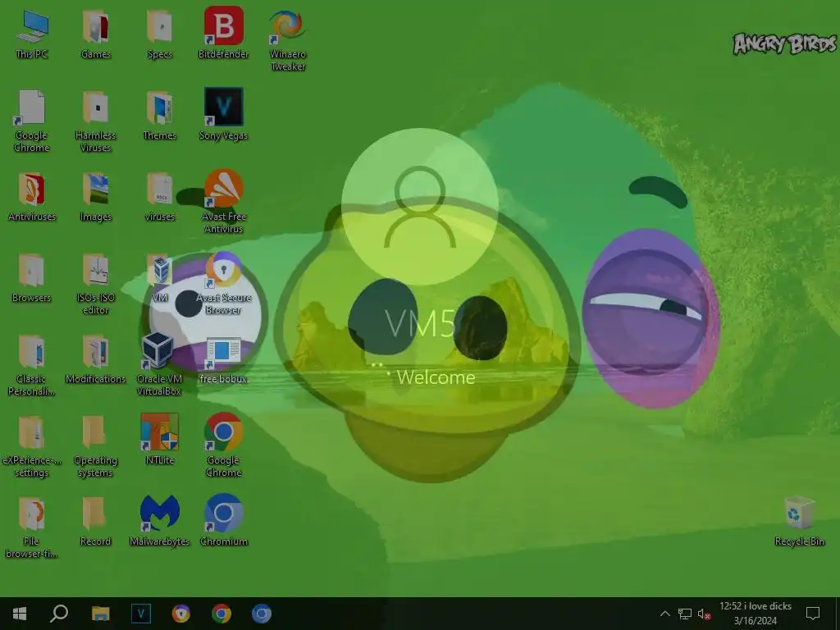
Task: Select the Operating systems folder
Action: [x=96, y=446]
